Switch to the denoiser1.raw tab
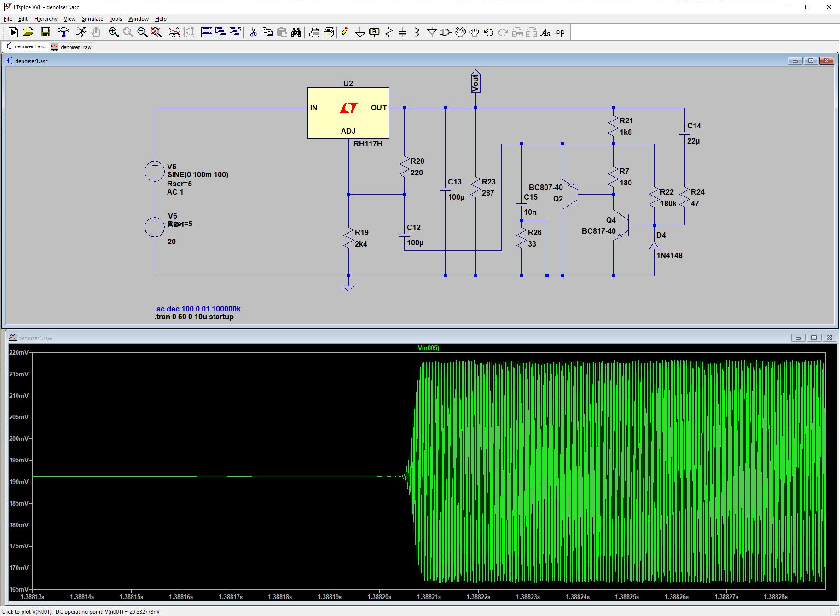Viewport: 840px width, 616px height. [x=72, y=47]
